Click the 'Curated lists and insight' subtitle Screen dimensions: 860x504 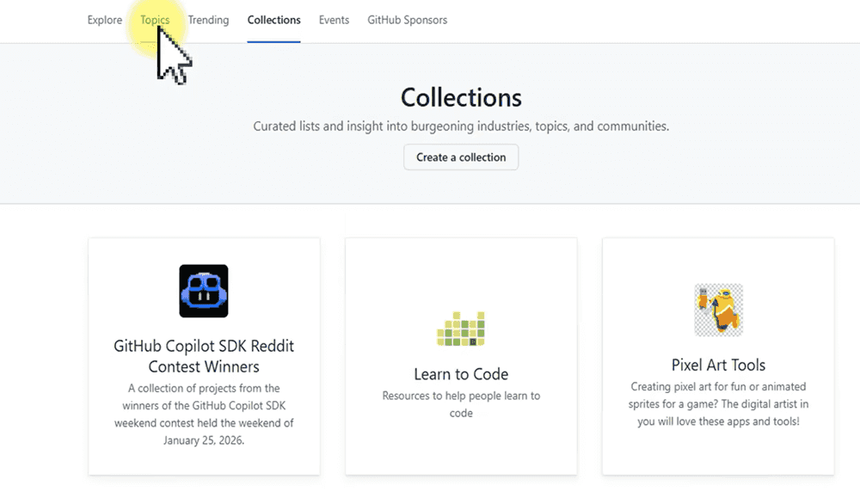pyautogui.click(x=461, y=126)
